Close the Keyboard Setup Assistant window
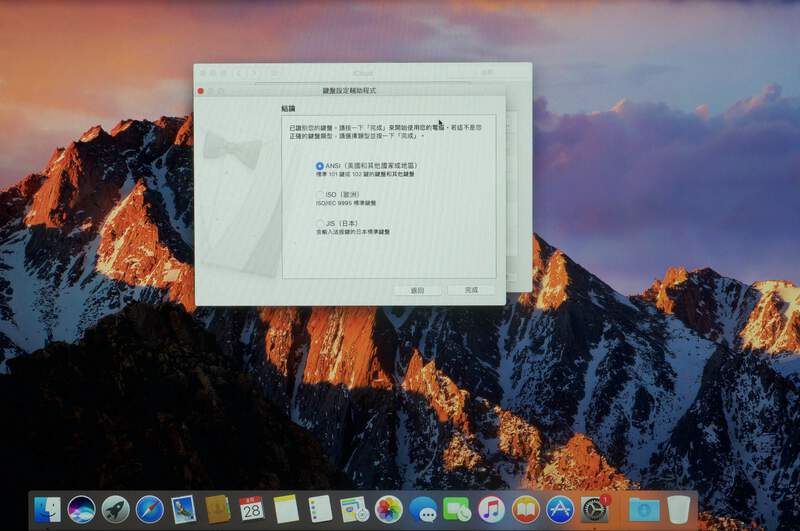 pyautogui.click(x=201, y=91)
